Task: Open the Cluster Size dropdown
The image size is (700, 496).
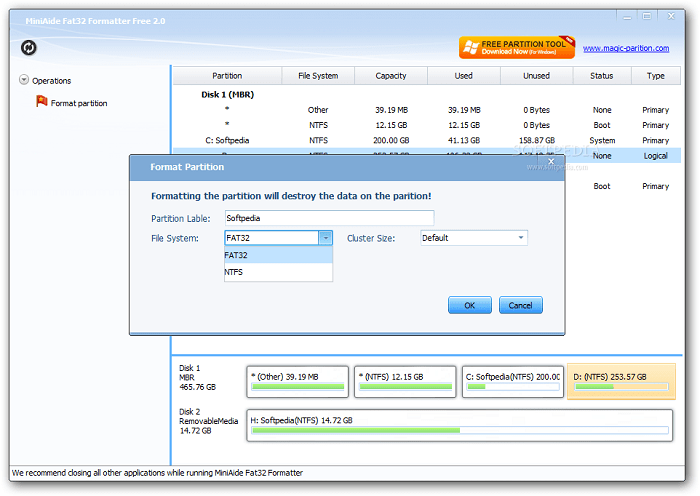Action: pyautogui.click(x=473, y=238)
